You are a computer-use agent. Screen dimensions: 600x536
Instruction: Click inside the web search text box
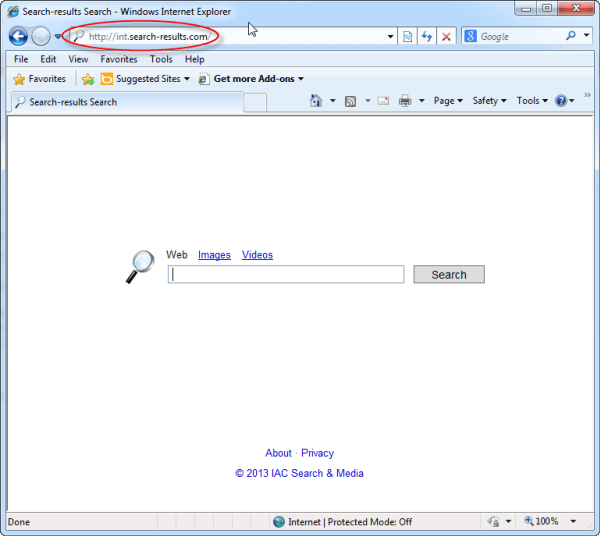286,274
